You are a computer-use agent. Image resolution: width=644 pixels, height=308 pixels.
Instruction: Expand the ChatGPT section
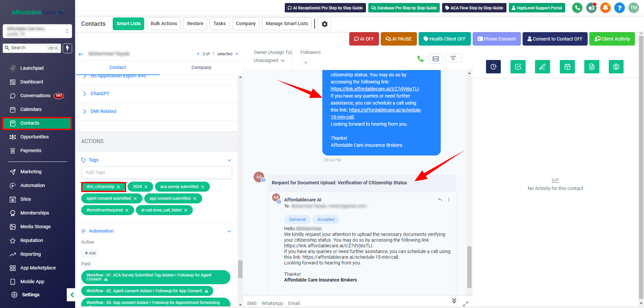[100, 94]
